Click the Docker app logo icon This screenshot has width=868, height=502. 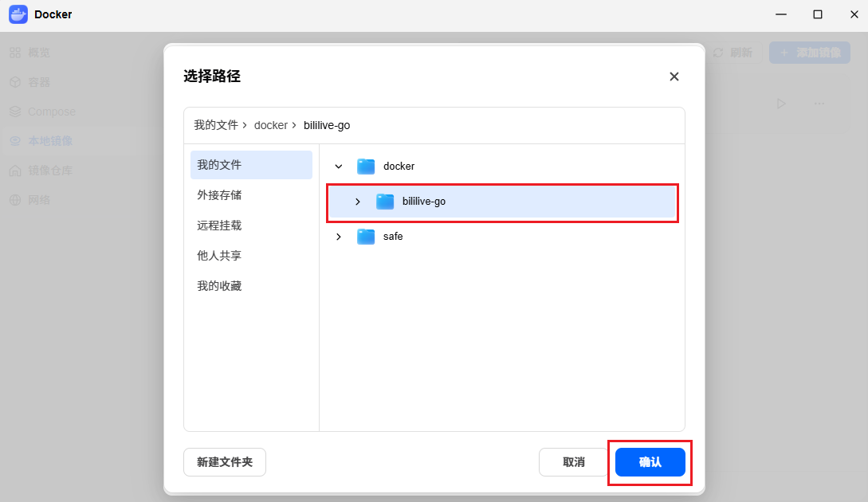click(18, 14)
